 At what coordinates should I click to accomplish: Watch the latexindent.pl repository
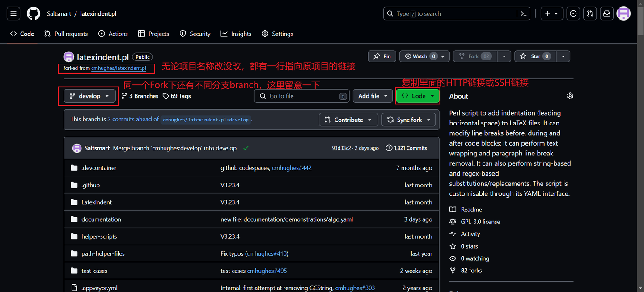(419, 56)
